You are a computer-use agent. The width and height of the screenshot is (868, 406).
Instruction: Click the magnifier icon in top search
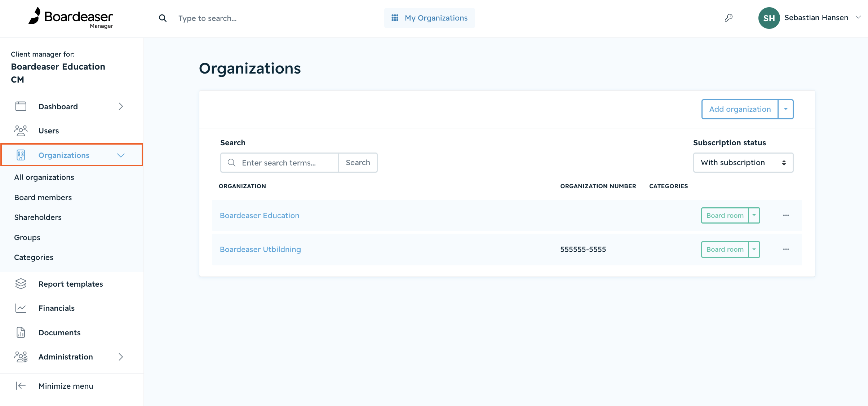pos(163,18)
